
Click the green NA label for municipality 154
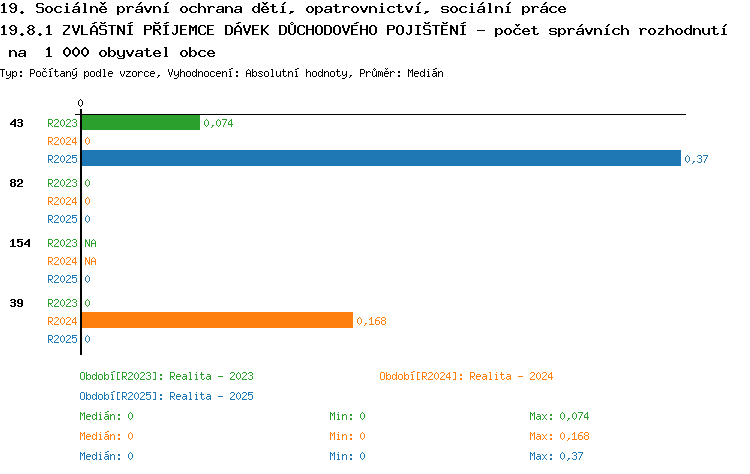(x=90, y=243)
